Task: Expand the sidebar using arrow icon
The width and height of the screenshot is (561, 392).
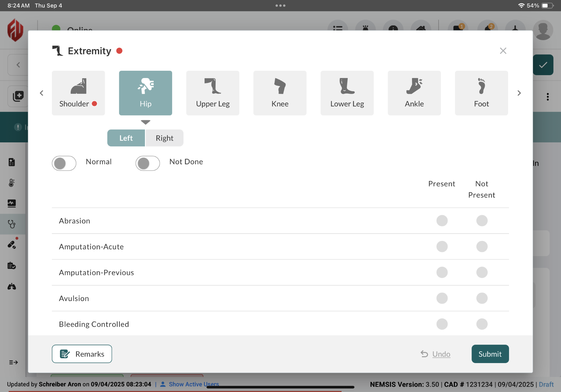Action: point(13,362)
